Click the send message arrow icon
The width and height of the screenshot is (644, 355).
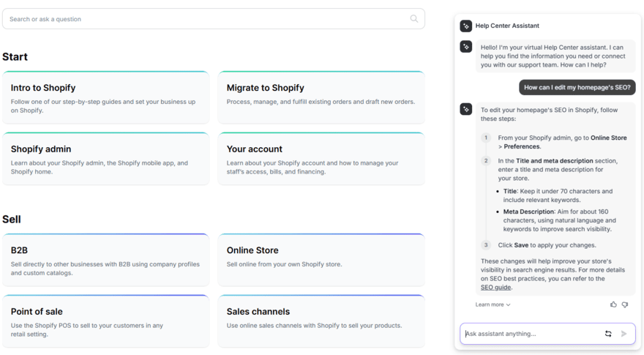click(x=624, y=334)
